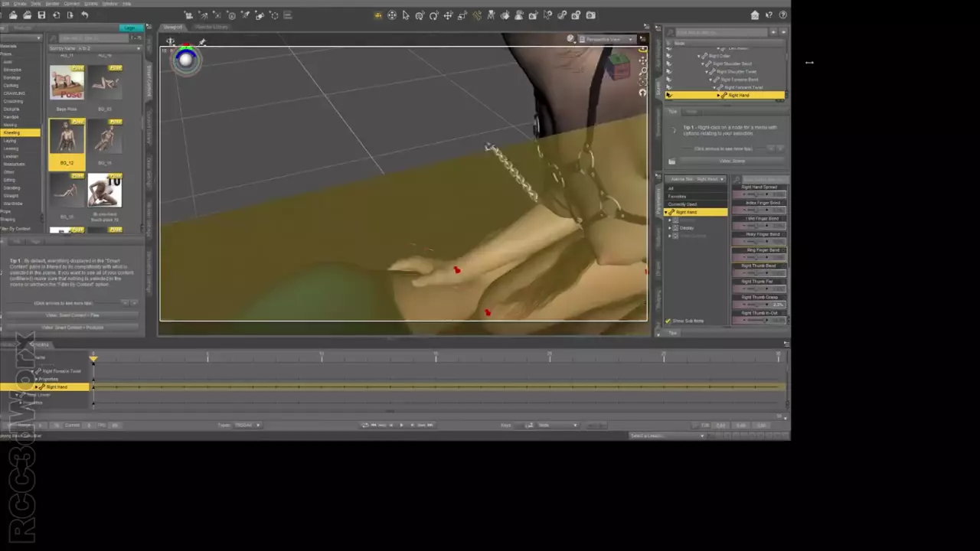Select the Scale tool icon
Image resolution: width=980 pixels, height=551 pixels.
click(x=462, y=15)
